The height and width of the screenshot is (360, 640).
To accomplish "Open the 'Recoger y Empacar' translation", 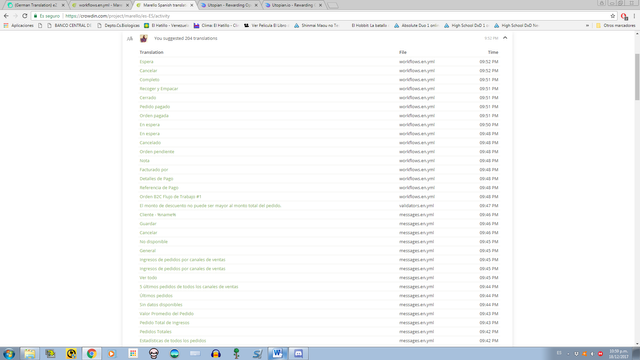I will (159, 89).
